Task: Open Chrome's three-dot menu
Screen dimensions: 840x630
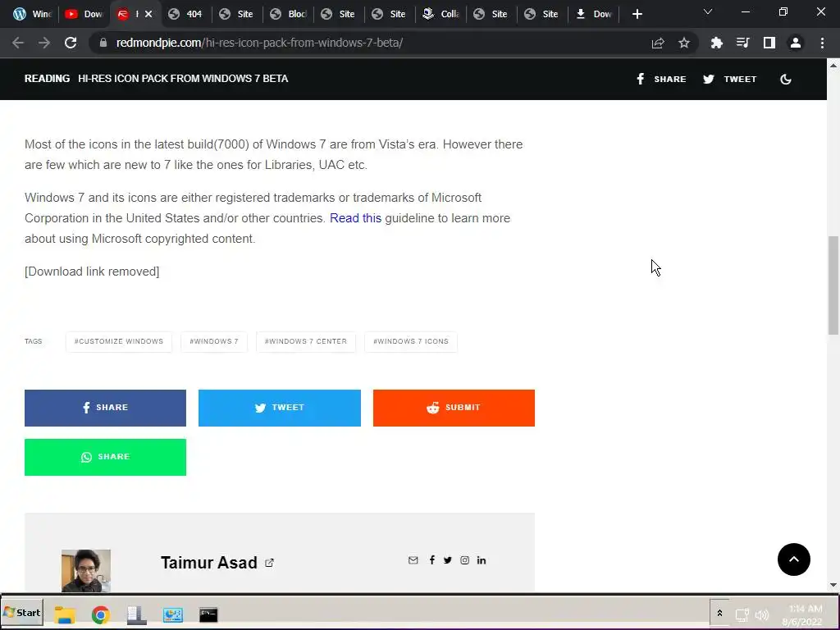Action: coord(822,43)
